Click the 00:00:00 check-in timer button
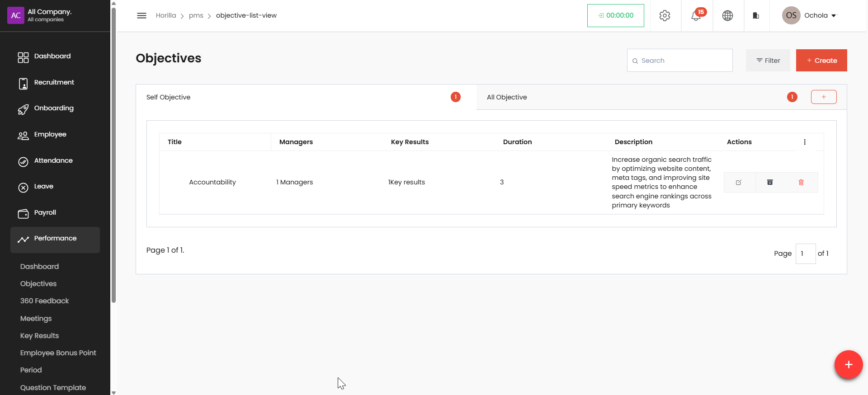The width and height of the screenshot is (868, 395). [616, 15]
